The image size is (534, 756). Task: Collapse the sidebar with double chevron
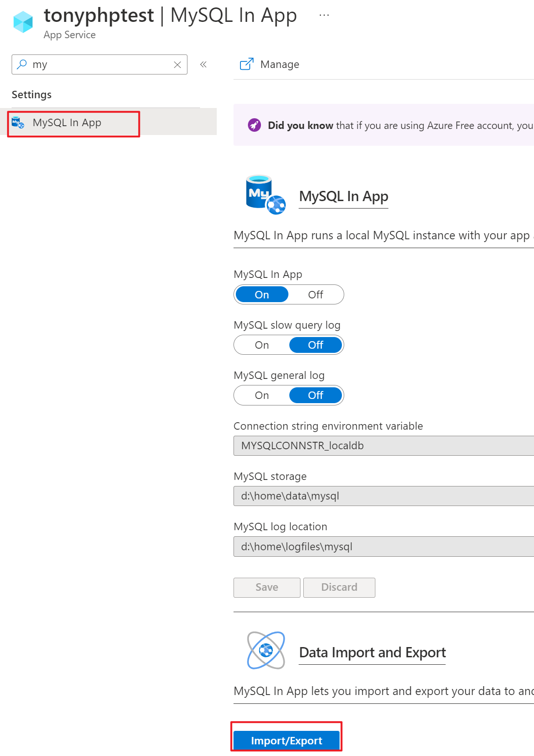(x=203, y=64)
